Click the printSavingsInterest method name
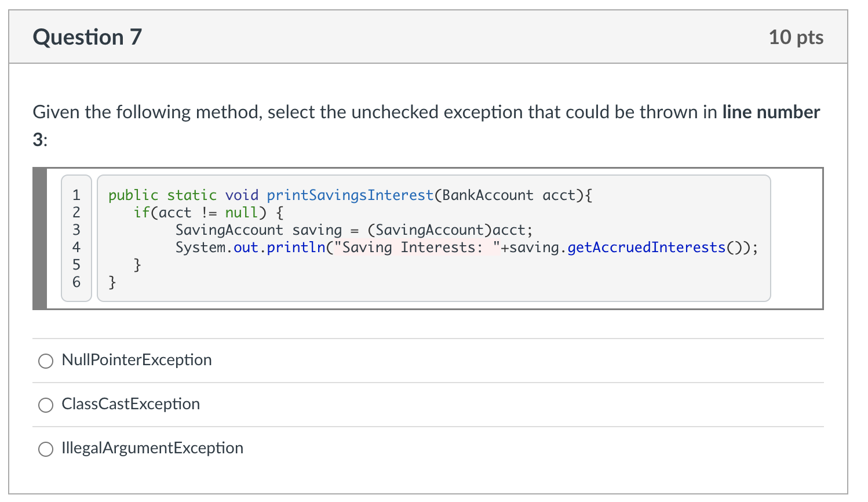Image resolution: width=868 pixels, height=502 pixels. [x=350, y=195]
